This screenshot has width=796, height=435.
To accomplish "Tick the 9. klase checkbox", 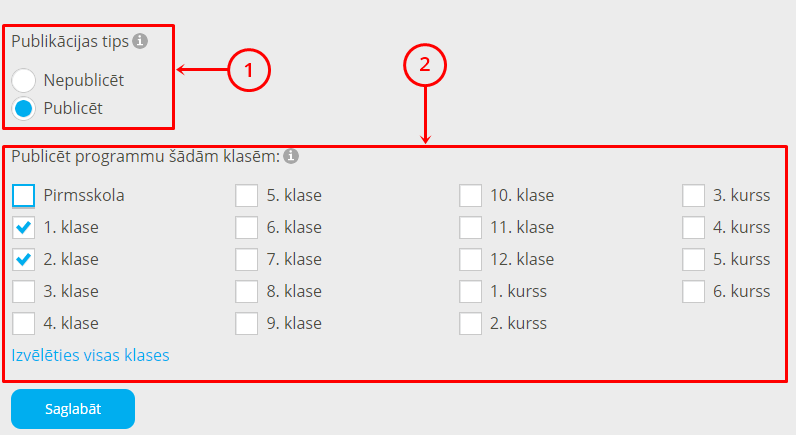I will click(x=247, y=323).
